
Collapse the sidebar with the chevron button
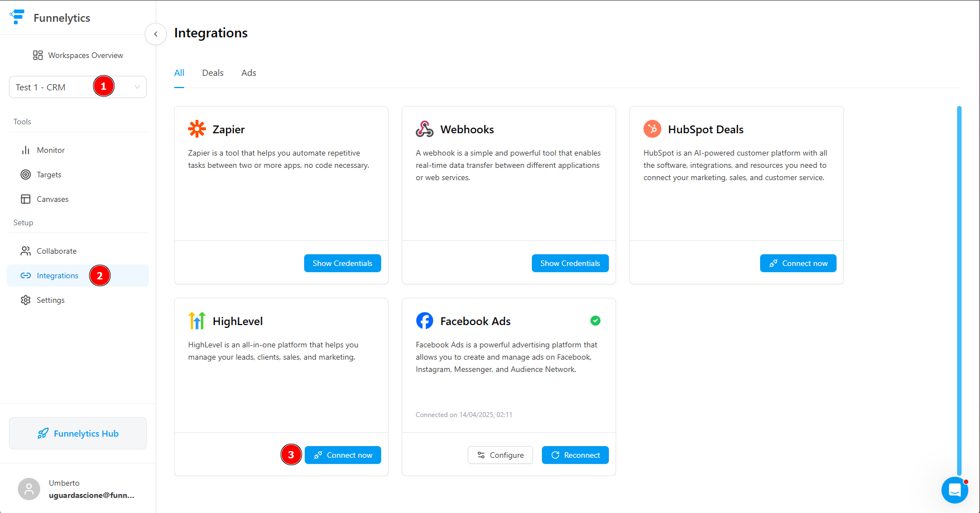pyautogui.click(x=156, y=34)
